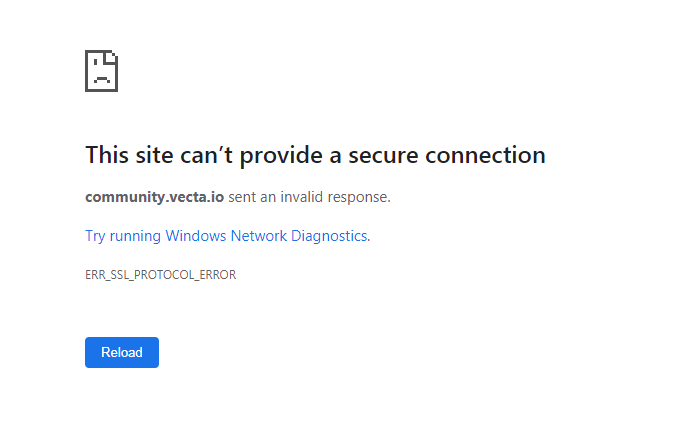
Task: Click the folded corner of the error page icon
Action: tap(113, 56)
